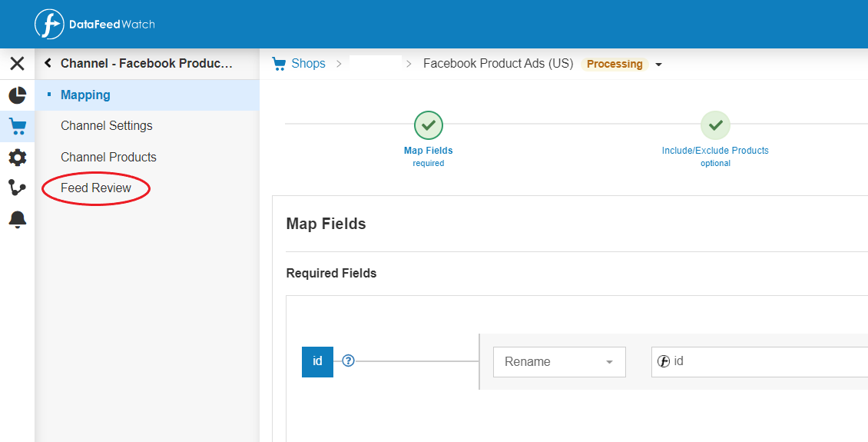Click the DataFeedWatch logo
Viewport: 868px width, 442px height.
click(x=94, y=25)
